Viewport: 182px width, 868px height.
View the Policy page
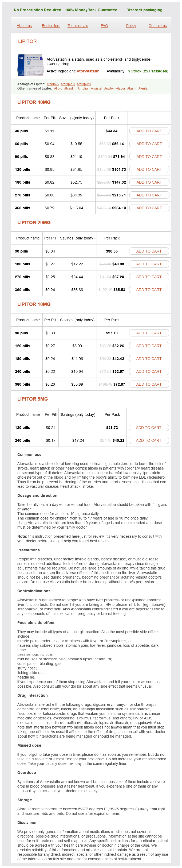point(131,26)
